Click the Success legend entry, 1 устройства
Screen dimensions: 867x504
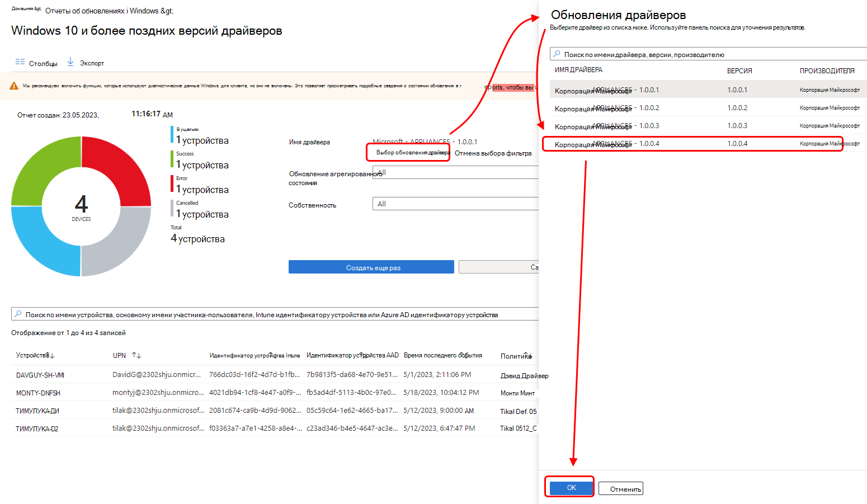[x=200, y=160]
